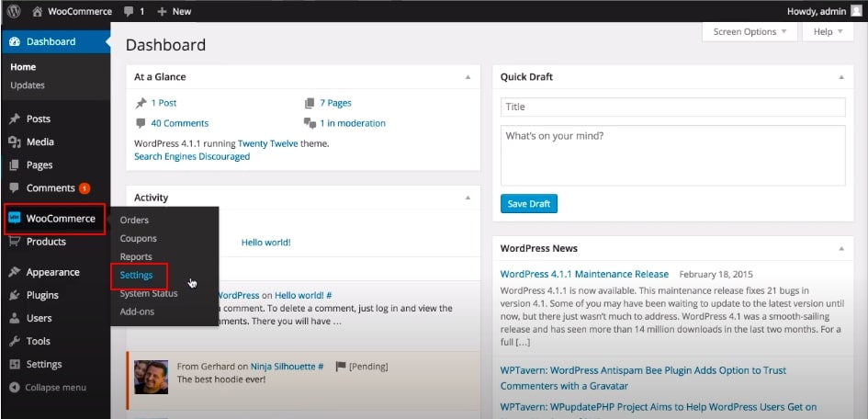Click the Pages icon in sidebar
Screen dimensions: 868x419
[15, 165]
